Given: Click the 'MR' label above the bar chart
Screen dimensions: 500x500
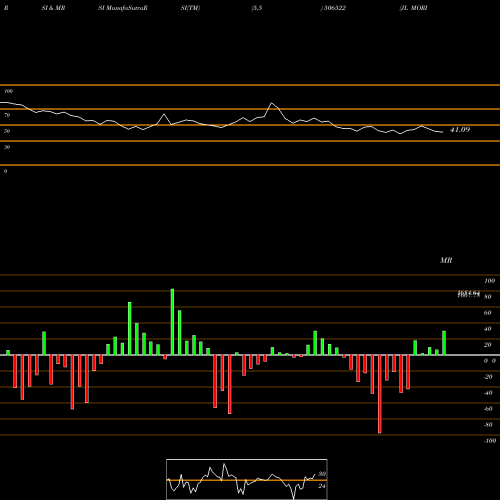Looking at the screenshot, I should [x=446, y=260].
